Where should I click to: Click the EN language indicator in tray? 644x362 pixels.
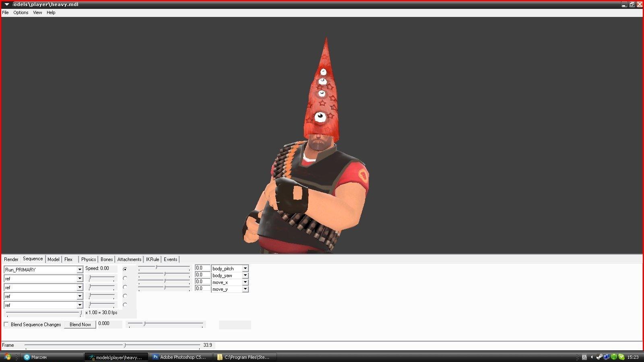click(x=584, y=357)
